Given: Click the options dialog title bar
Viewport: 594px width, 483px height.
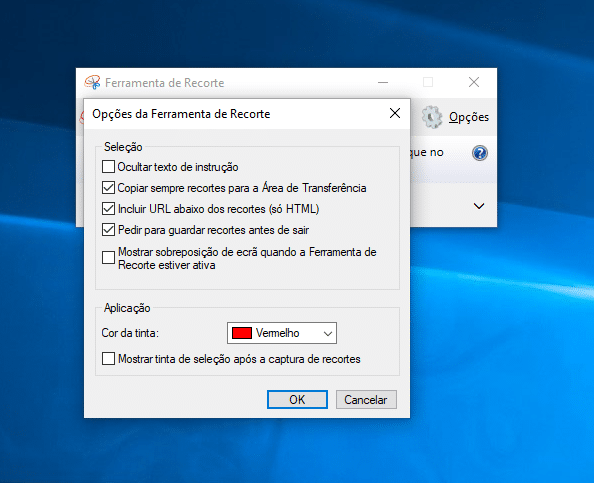Looking at the screenshot, I should click(x=235, y=114).
